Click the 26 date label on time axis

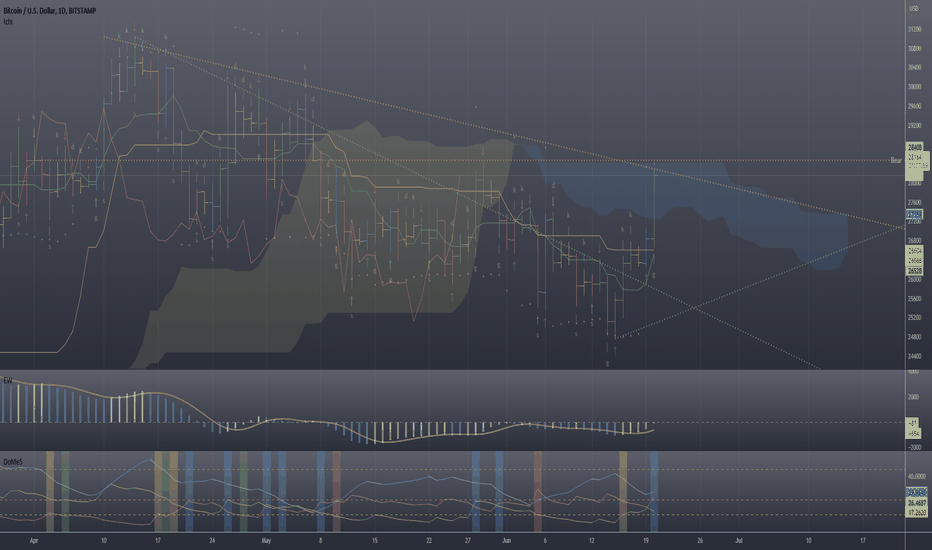click(x=700, y=540)
